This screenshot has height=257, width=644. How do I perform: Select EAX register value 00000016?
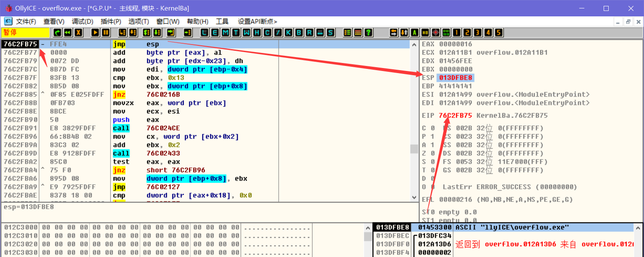point(456,44)
